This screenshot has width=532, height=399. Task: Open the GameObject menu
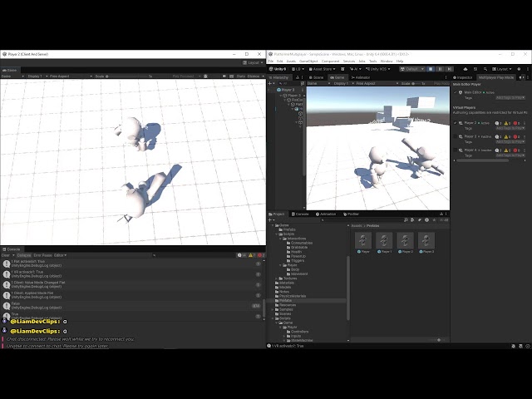tap(308, 61)
